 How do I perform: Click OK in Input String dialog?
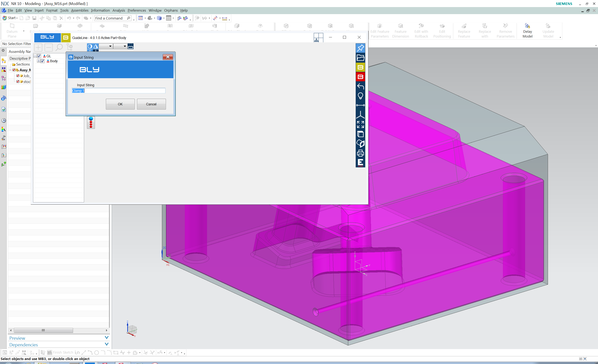pyautogui.click(x=120, y=104)
